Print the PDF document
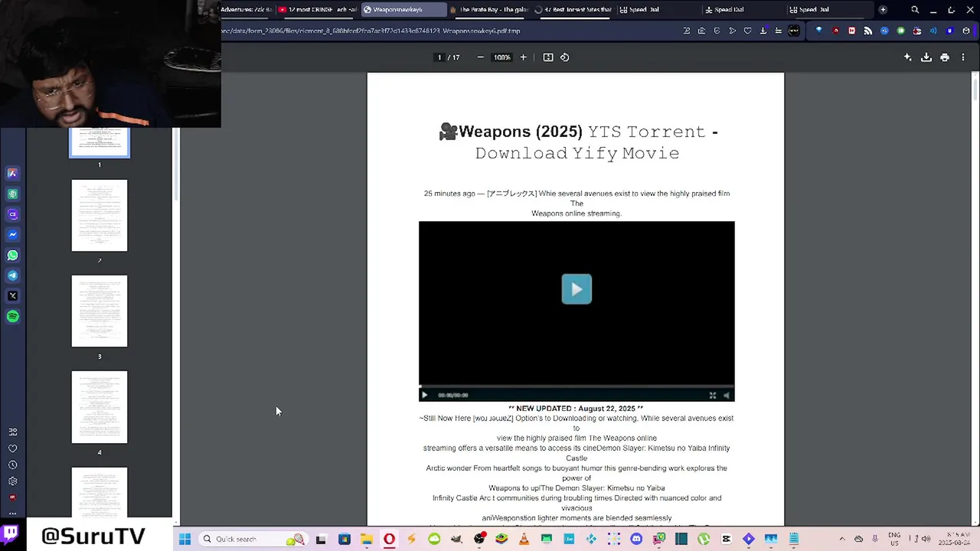 tap(945, 57)
